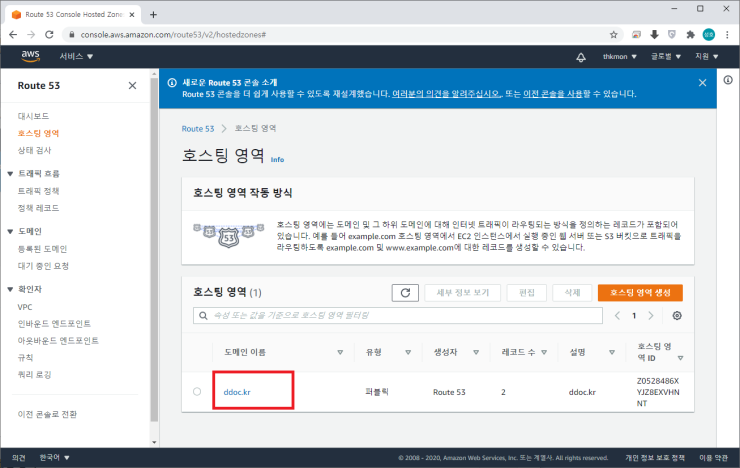Open the notifications bell icon

tap(581, 57)
